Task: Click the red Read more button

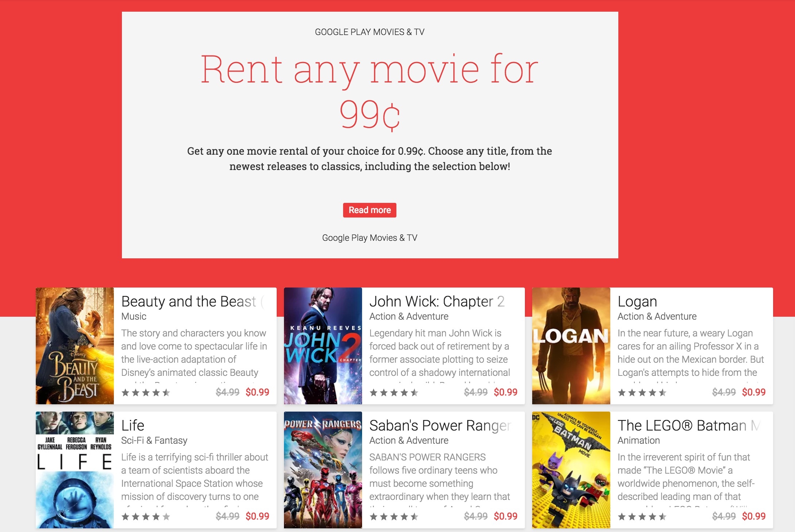Action: click(x=369, y=210)
